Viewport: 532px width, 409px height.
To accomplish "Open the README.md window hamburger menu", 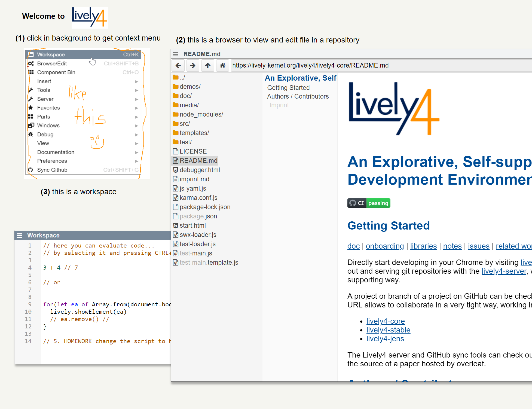I will pos(176,54).
